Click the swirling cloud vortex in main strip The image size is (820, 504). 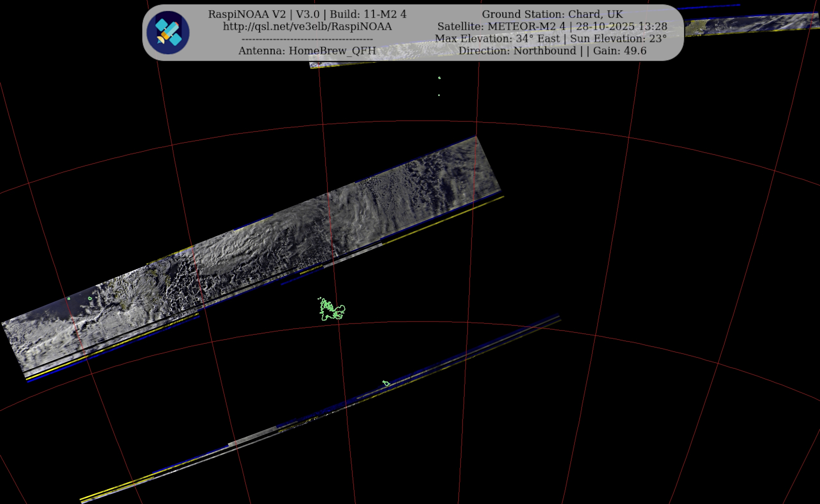[x=233, y=253]
